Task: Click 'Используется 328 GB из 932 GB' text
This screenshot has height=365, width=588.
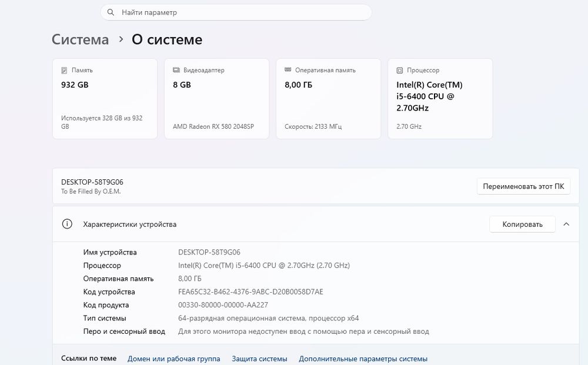Action: pyautogui.click(x=102, y=122)
